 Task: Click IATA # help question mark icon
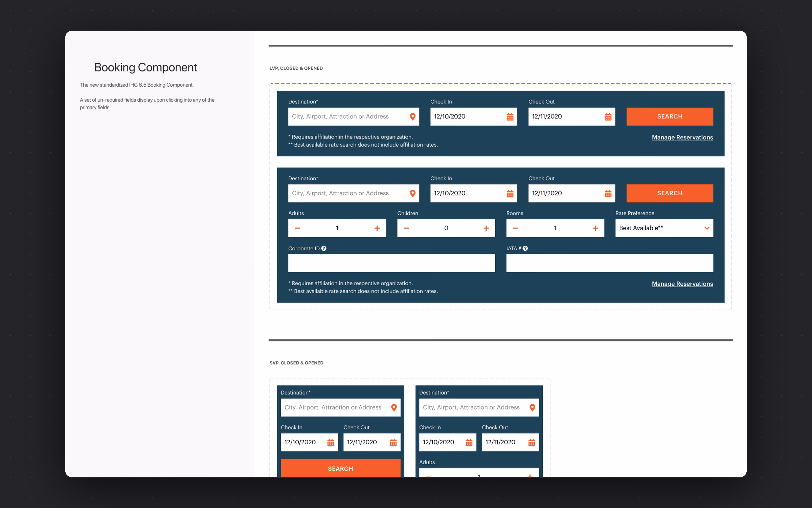pos(525,248)
